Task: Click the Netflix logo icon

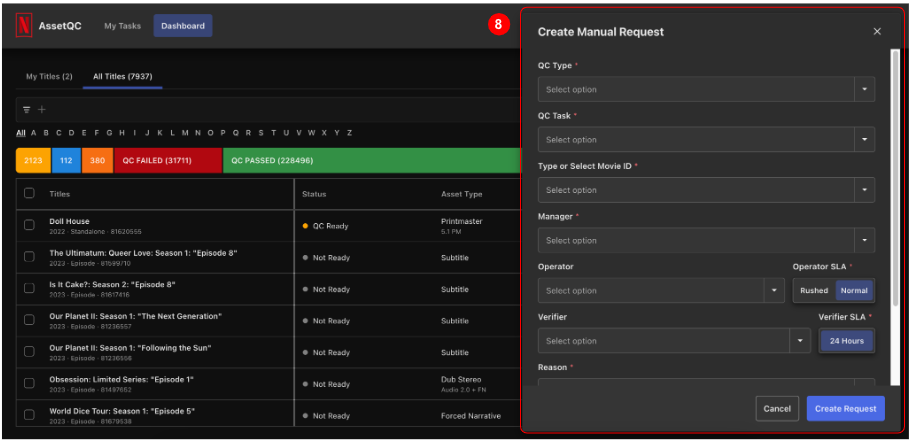Action: [24, 26]
